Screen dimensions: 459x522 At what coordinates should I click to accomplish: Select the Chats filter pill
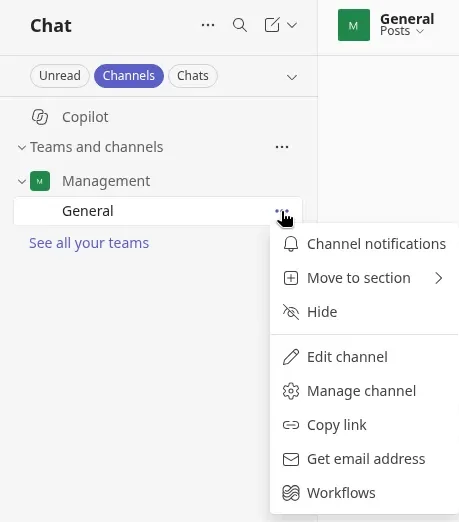[193, 76]
